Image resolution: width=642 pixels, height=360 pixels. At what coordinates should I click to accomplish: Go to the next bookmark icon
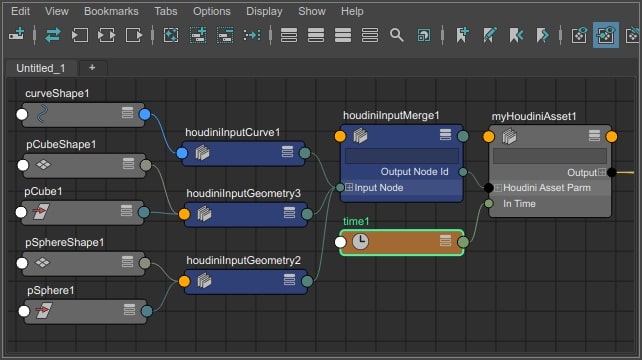click(543, 35)
